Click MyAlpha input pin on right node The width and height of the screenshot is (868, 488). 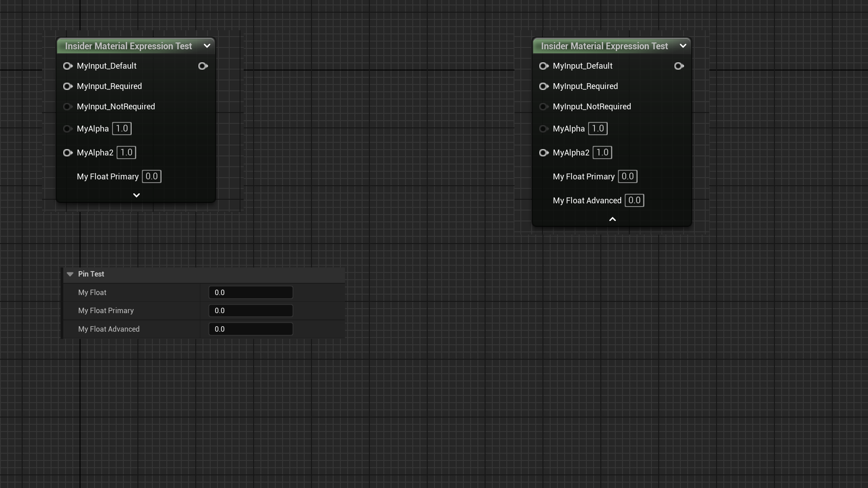pos(543,129)
